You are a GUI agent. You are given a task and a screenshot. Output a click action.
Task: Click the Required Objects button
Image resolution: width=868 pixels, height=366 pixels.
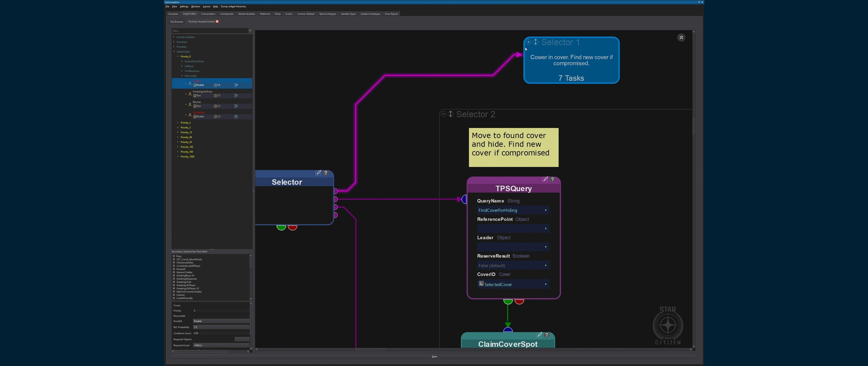click(x=242, y=339)
